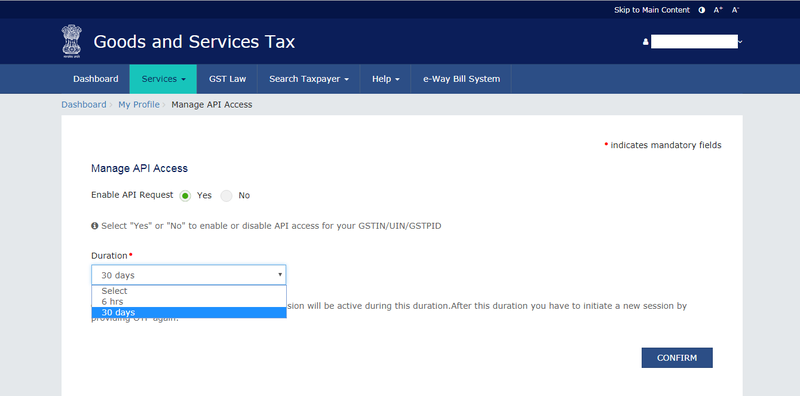The image size is (800, 396).
Task: Choose the "6 hrs" duration option
Action: (189, 302)
